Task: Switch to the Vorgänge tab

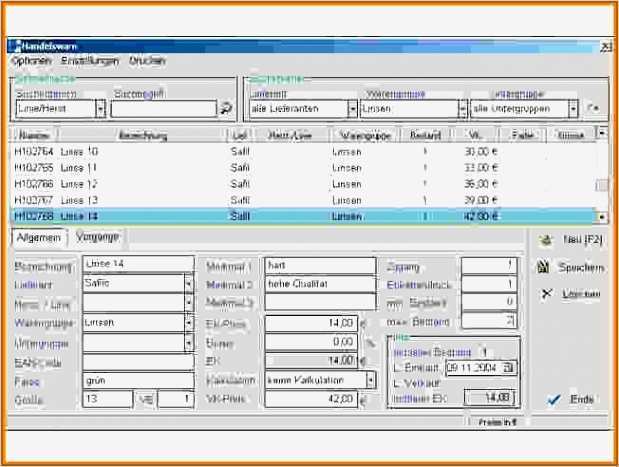Action: (97, 237)
